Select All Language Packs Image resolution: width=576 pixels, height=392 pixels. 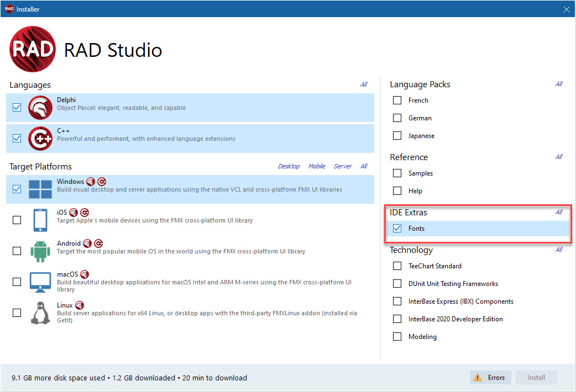click(x=559, y=84)
